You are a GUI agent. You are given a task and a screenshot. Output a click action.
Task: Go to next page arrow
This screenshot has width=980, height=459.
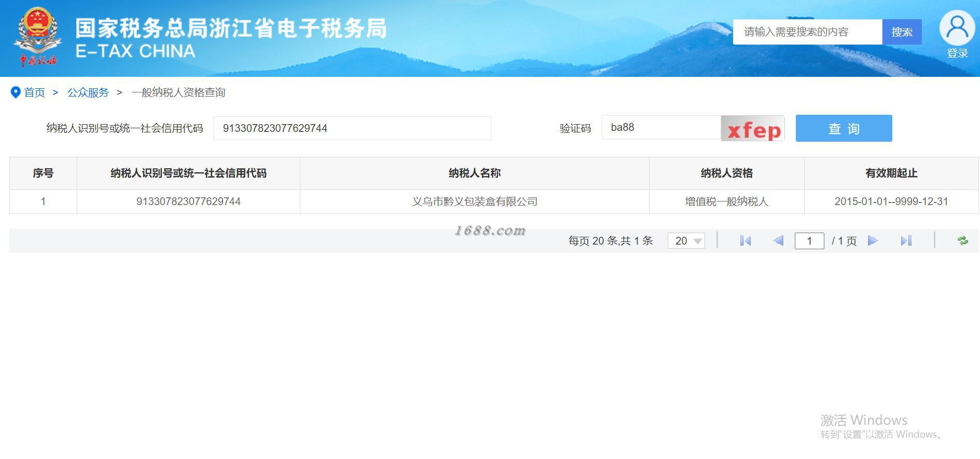pos(873,241)
